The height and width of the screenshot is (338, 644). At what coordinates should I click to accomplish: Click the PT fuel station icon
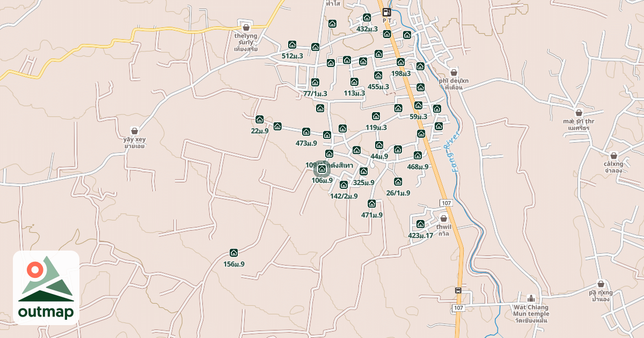point(386,12)
